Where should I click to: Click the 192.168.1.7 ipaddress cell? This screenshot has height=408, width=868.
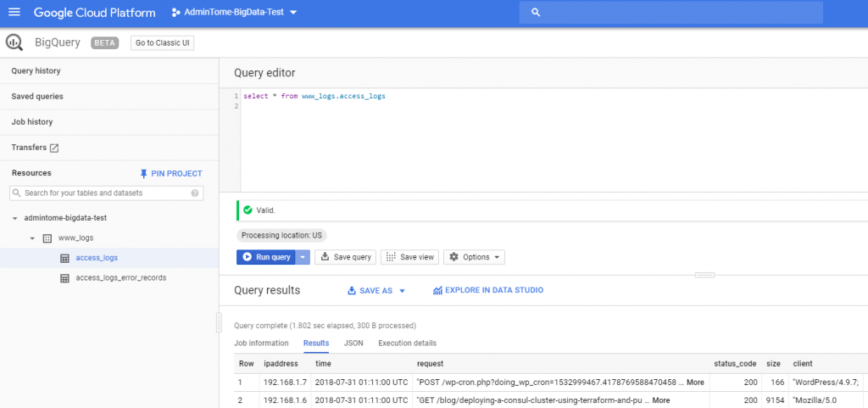click(285, 382)
